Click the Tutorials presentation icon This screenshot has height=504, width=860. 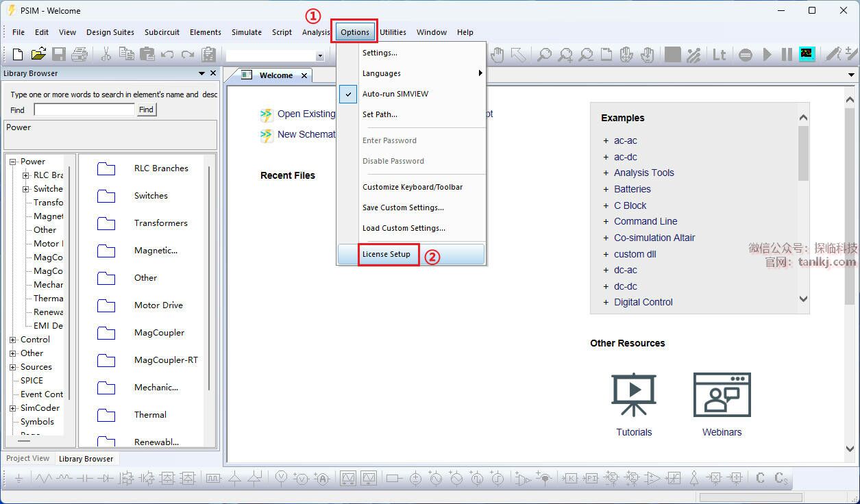coord(634,395)
